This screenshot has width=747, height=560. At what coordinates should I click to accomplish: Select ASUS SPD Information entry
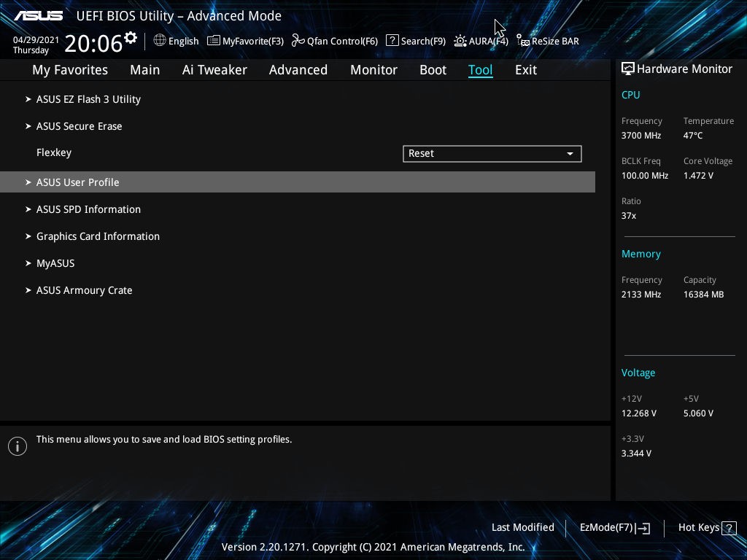pos(88,209)
